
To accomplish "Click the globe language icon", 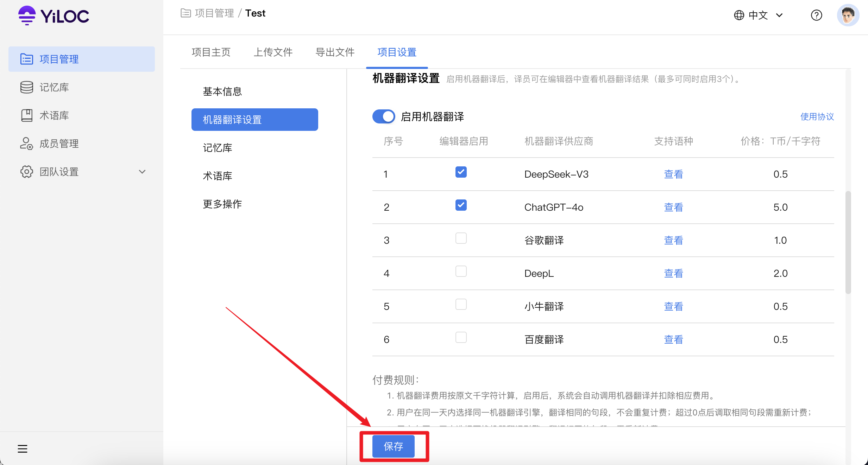I will (739, 15).
